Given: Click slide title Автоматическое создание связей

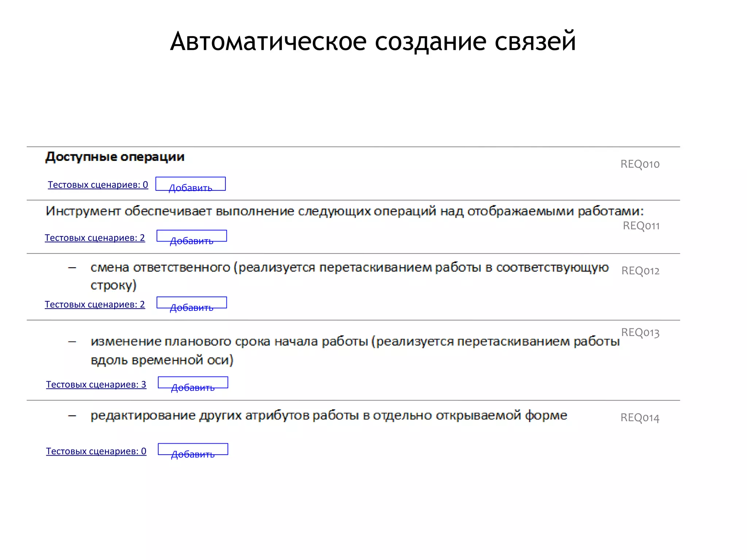Looking at the screenshot, I should click(373, 41).
